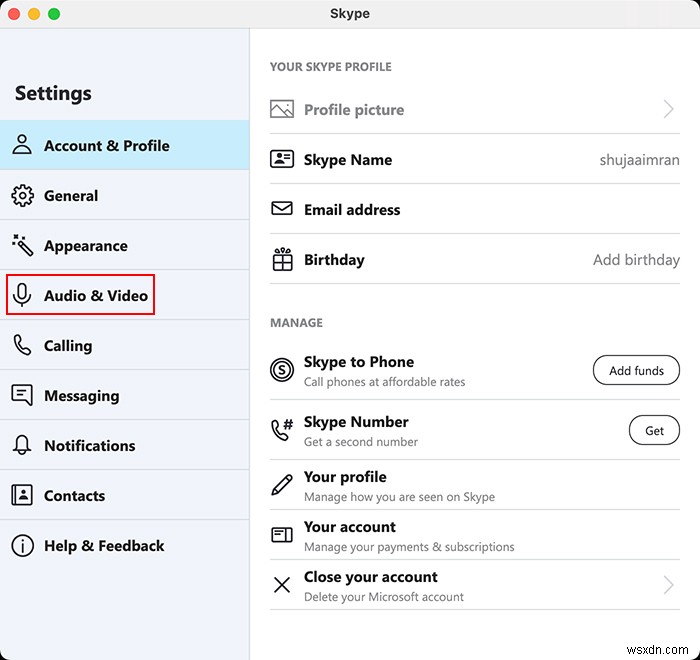Open the Your profile row title
This screenshot has height=660, width=700.
click(345, 476)
